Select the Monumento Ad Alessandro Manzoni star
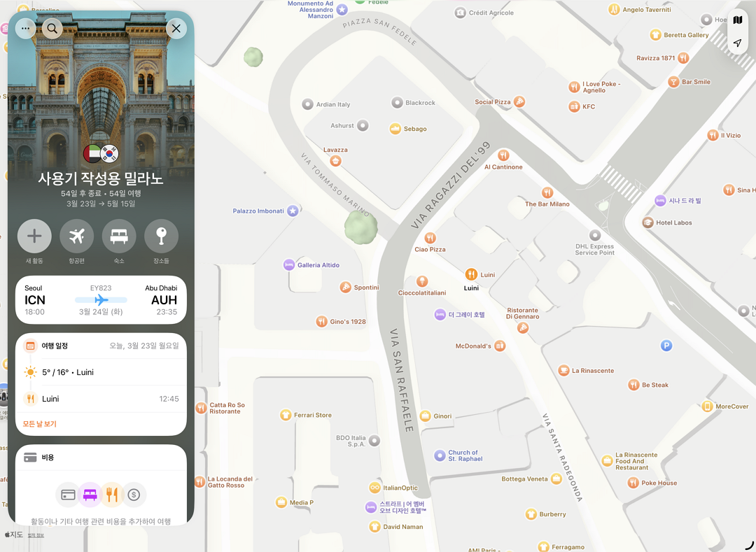Viewport: 756px width, 552px height. point(342,9)
